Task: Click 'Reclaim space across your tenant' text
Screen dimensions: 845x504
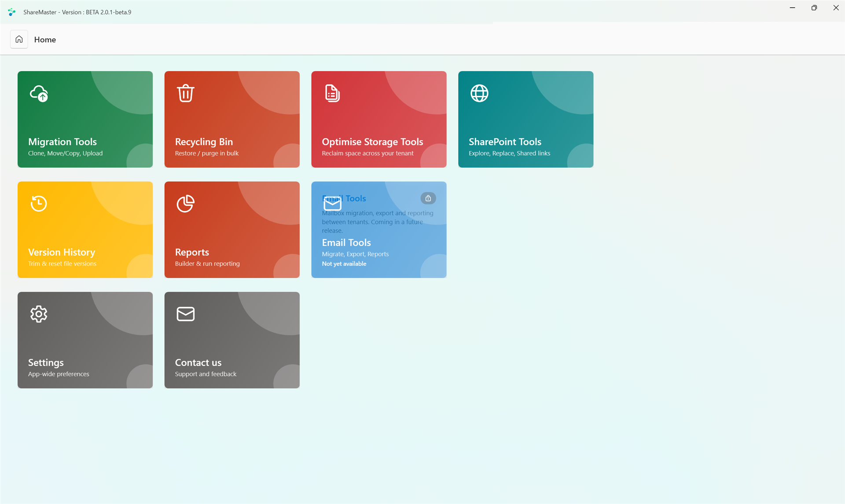Action: click(x=367, y=153)
